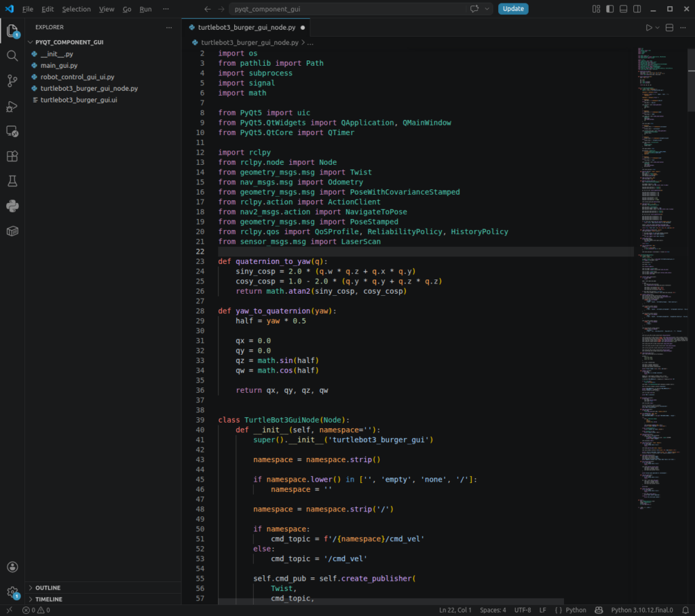Image resolution: width=695 pixels, height=616 pixels.
Task: Go back using the left arrow
Action: click(208, 9)
